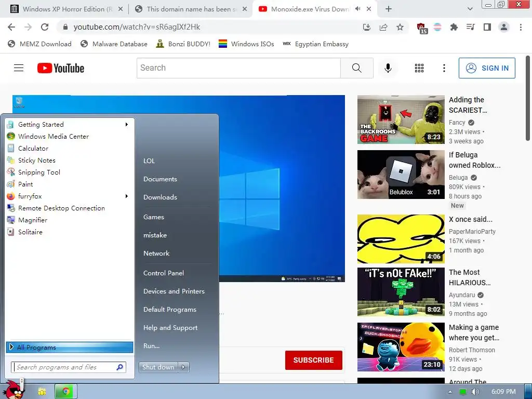Viewport: 532px width, 399px height.
Task: Switch to 'This domain name has been' tab
Action: click(191, 9)
